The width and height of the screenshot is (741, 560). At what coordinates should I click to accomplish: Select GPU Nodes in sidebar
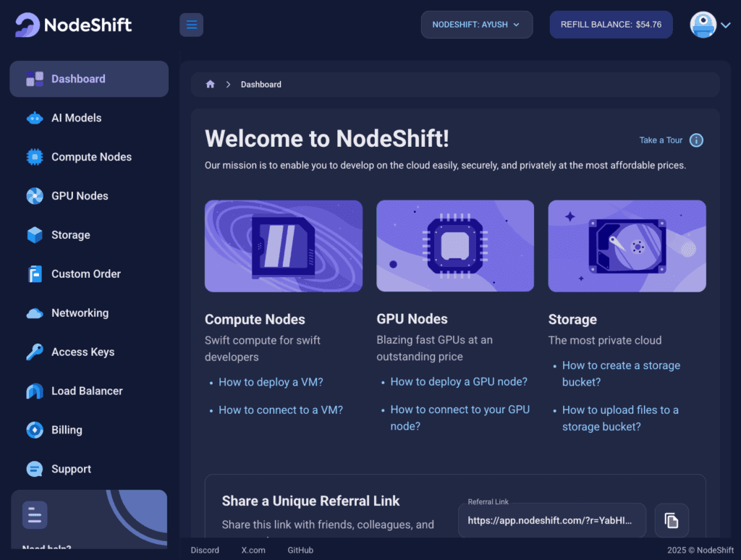pos(80,195)
